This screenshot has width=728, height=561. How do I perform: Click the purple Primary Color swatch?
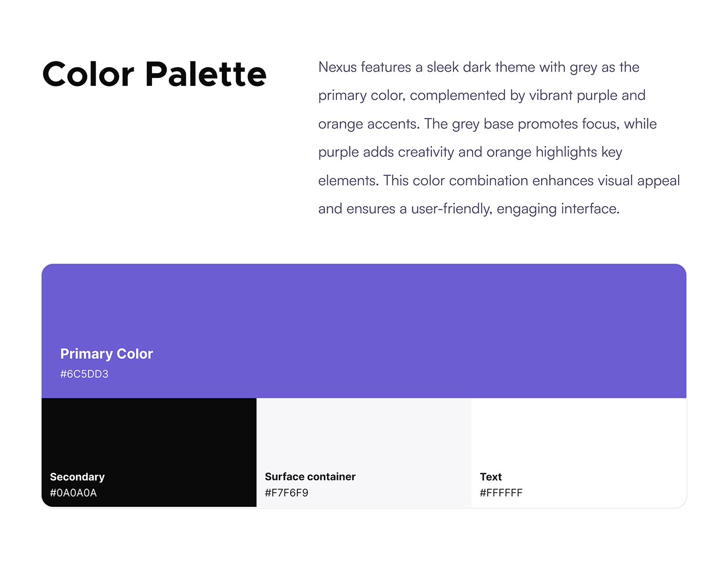tap(364, 312)
